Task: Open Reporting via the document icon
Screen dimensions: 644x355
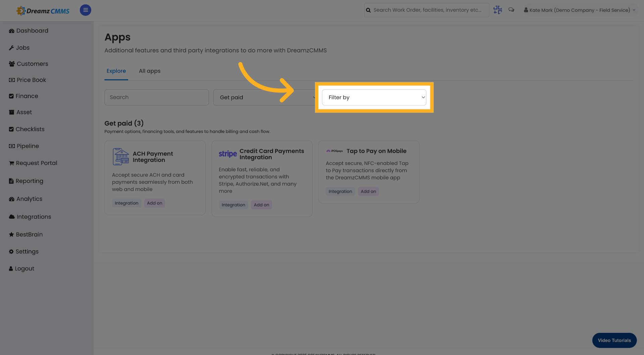Action: (11, 181)
